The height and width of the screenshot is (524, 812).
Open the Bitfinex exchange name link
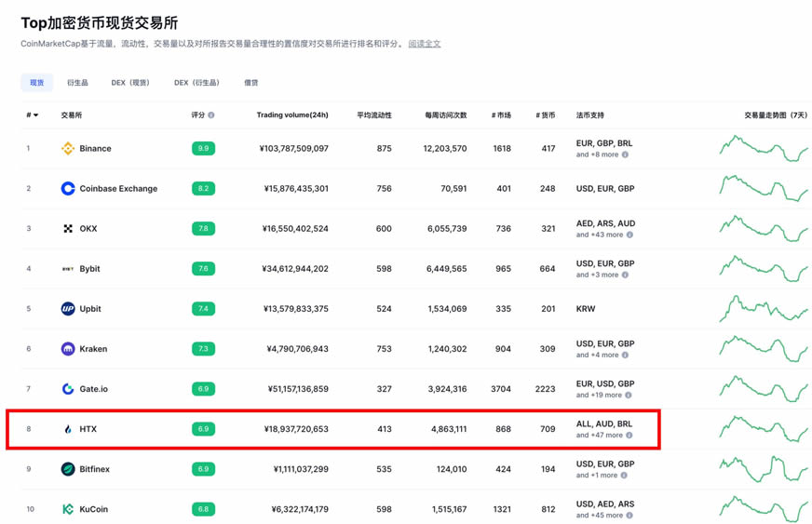coord(94,469)
